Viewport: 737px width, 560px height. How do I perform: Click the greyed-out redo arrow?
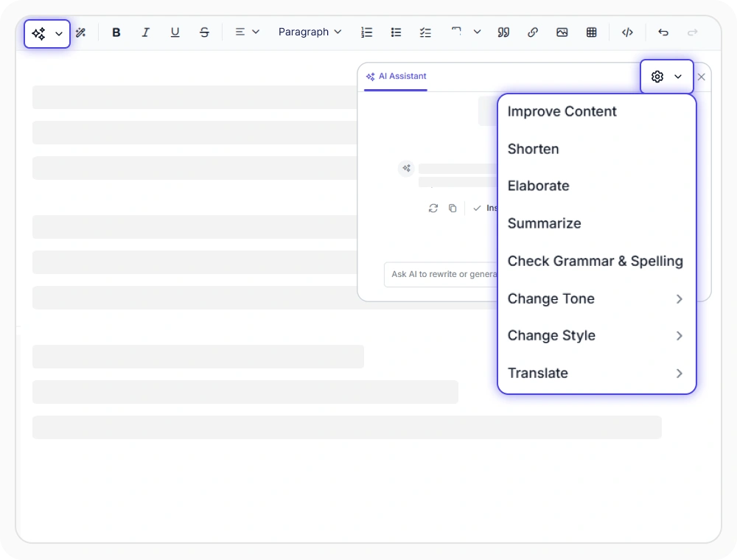point(692,32)
